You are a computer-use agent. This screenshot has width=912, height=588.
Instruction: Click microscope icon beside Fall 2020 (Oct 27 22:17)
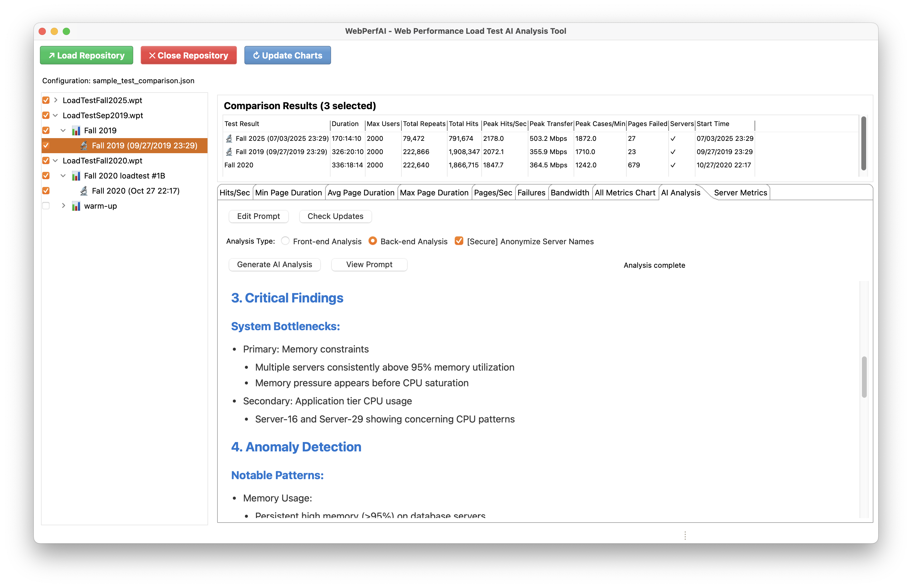[84, 191]
